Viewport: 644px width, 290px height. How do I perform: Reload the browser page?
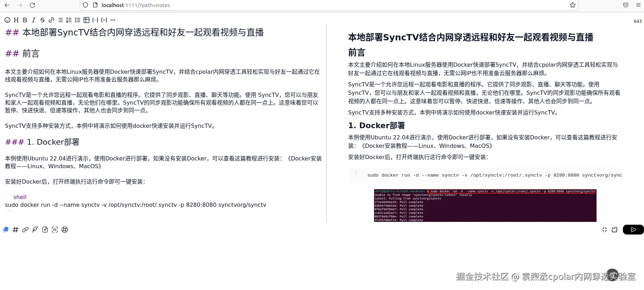32,5
